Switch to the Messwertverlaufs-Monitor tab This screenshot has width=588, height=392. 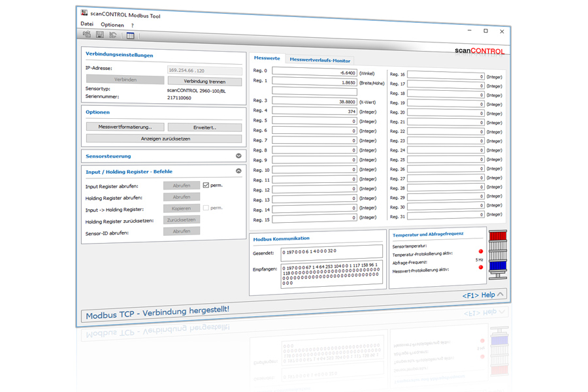coord(320,60)
